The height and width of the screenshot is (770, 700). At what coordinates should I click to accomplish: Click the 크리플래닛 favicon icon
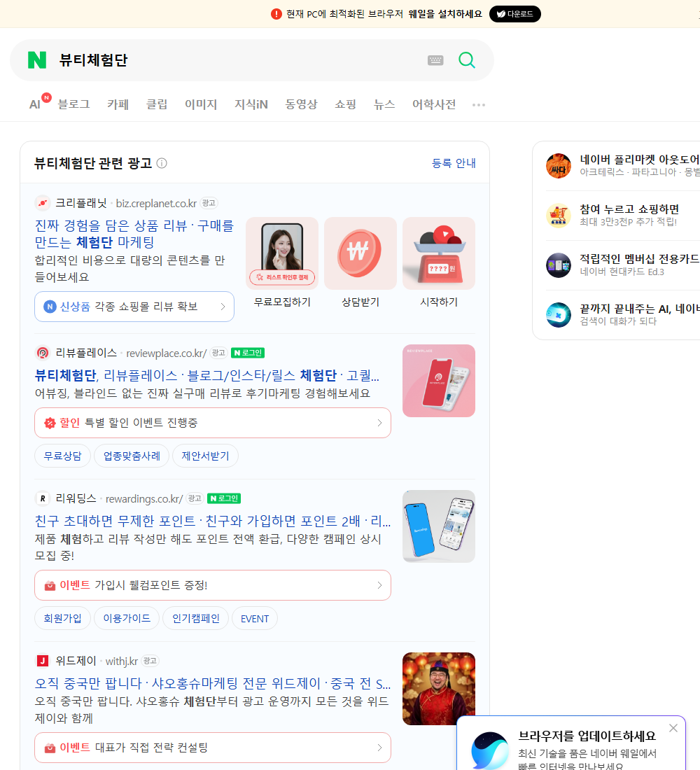pos(43,203)
